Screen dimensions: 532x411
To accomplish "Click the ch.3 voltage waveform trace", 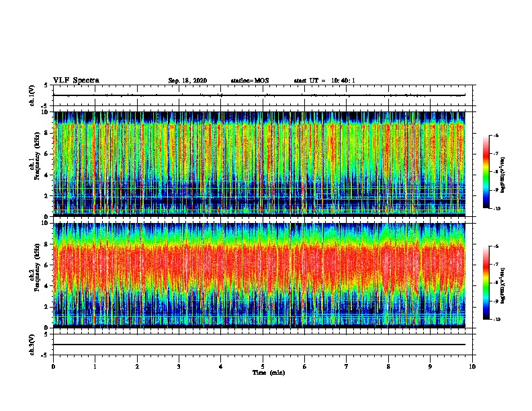I will (x=259, y=345).
